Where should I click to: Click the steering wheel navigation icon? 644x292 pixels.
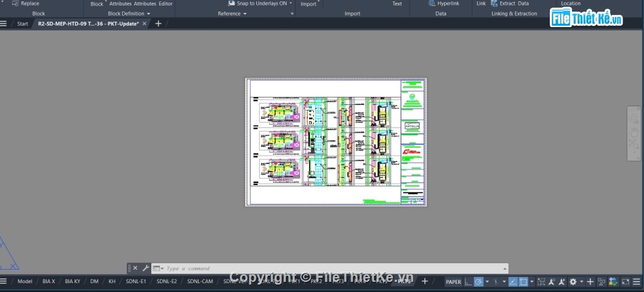pos(634,119)
